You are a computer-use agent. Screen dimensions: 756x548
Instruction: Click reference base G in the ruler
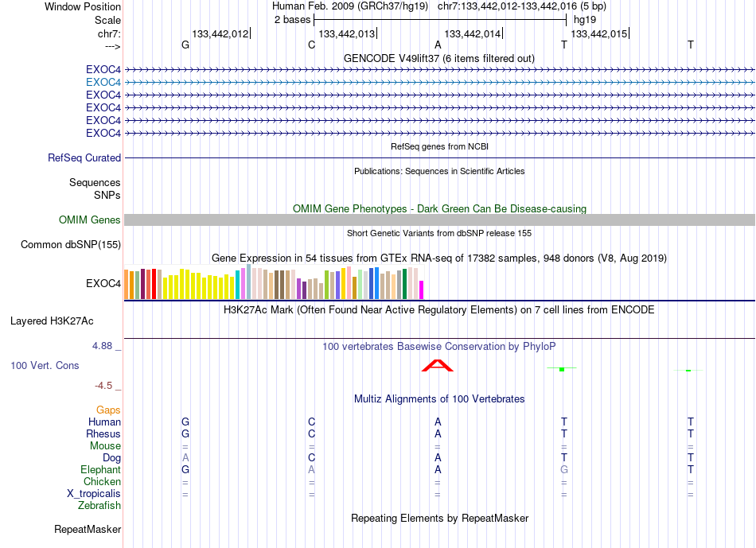tap(185, 45)
